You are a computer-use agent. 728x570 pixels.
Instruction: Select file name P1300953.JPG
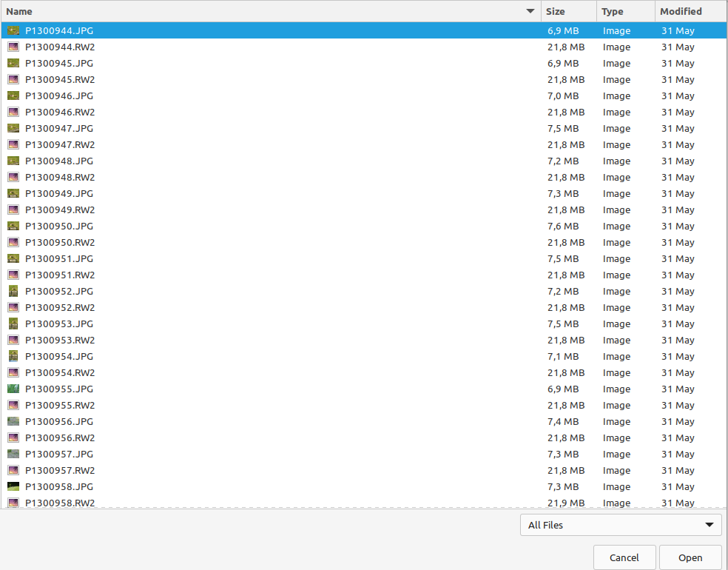tap(59, 323)
